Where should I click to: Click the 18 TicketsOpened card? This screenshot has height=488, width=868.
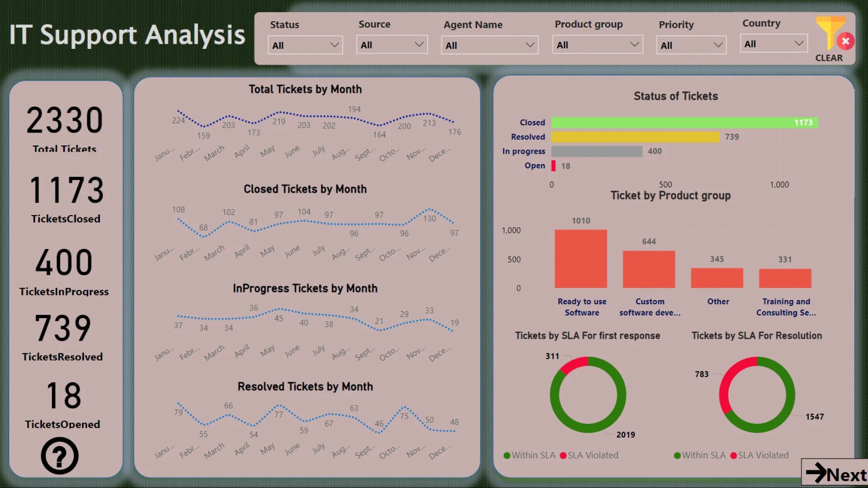click(63, 404)
